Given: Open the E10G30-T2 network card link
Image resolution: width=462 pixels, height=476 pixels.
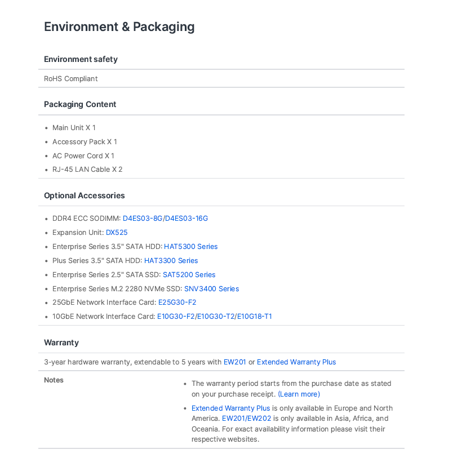Looking at the screenshot, I should pos(216,317).
